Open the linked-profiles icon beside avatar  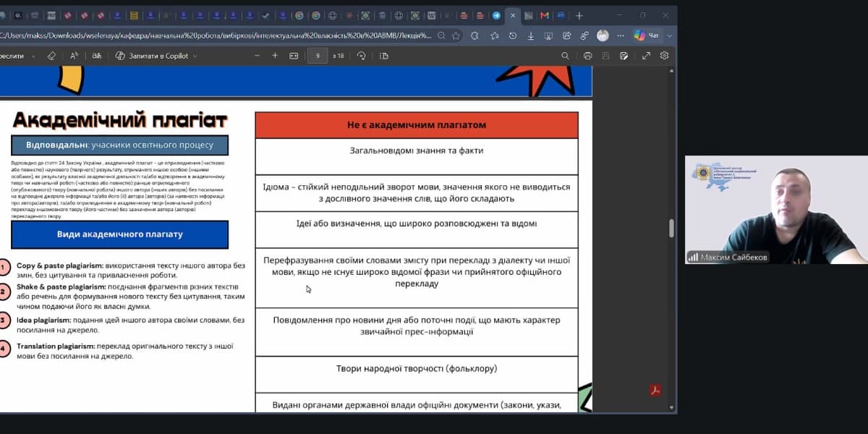click(584, 35)
